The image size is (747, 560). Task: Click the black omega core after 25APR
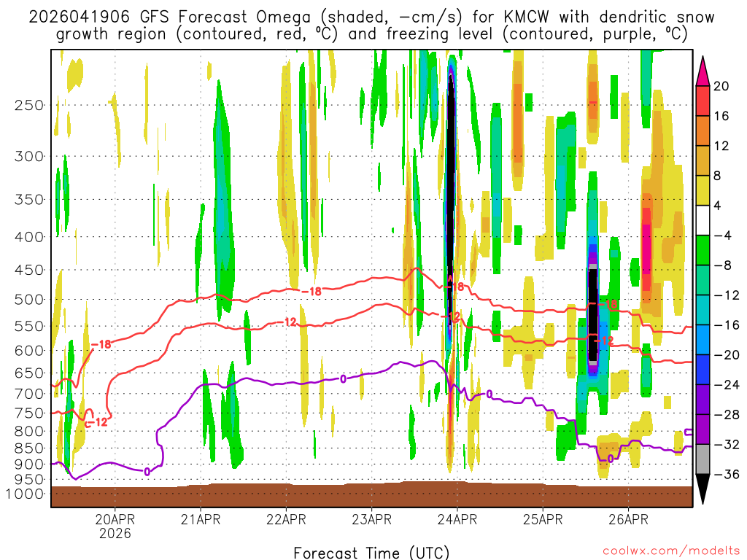(592, 315)
